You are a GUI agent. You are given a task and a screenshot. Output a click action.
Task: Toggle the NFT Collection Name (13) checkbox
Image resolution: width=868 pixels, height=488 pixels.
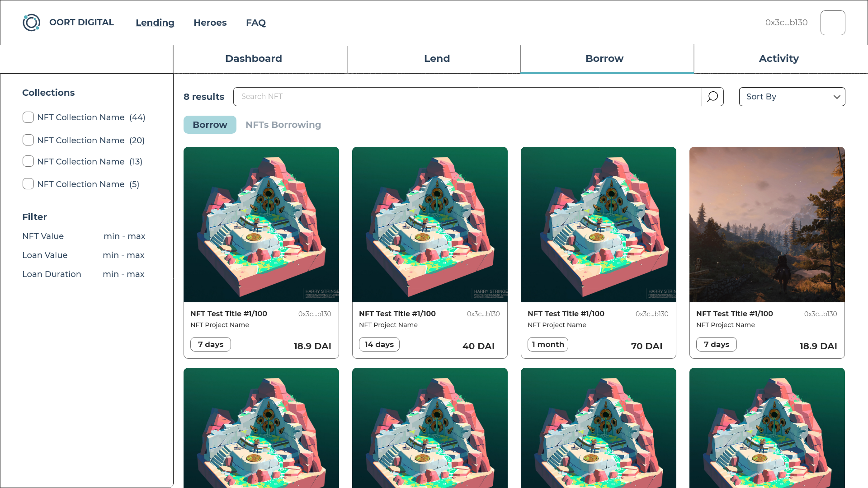tap(28, 161)
